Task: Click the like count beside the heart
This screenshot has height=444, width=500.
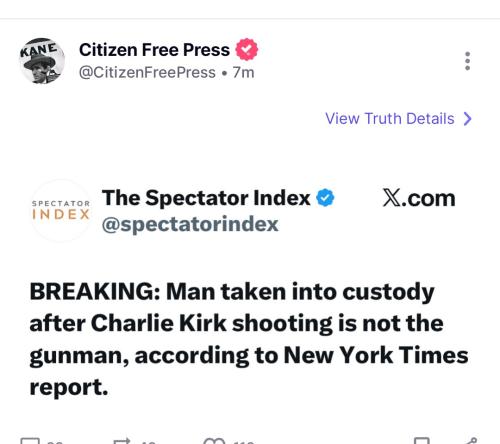Action: coord(244,442)
